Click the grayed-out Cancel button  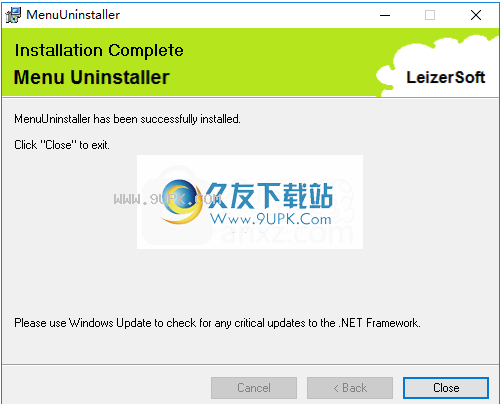click(254, 388)
